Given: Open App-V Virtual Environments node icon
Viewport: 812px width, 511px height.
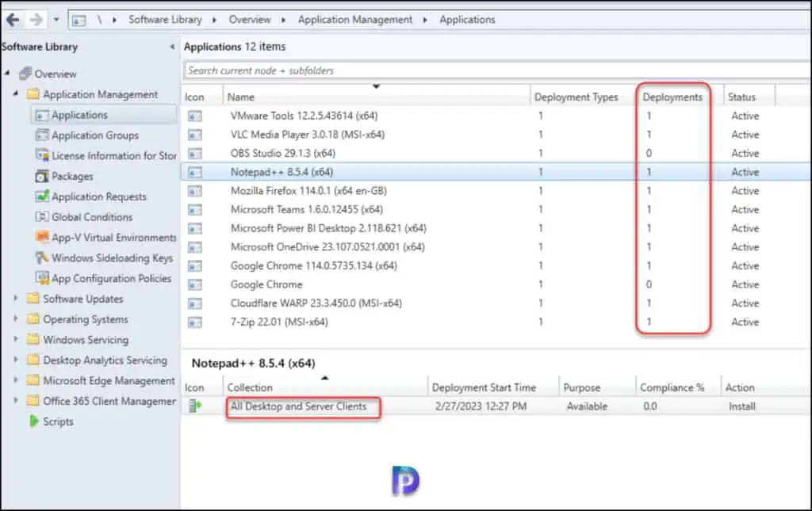Looking at the screenshot, I should [x=41, y=237].
